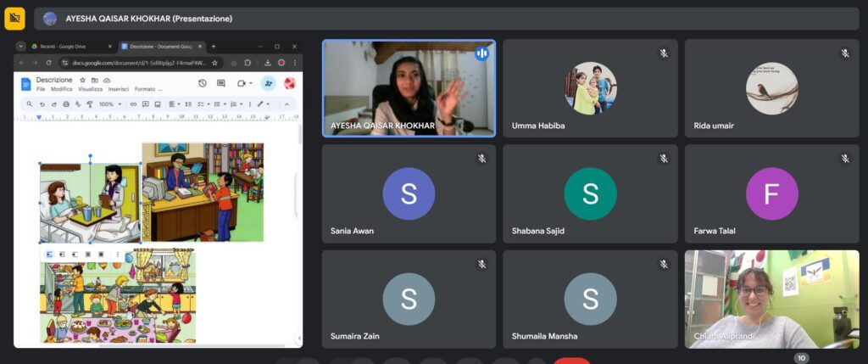Click the print icon in Docs toolbar
Viewport: 868px width, 364px height.
click(66, 104)
